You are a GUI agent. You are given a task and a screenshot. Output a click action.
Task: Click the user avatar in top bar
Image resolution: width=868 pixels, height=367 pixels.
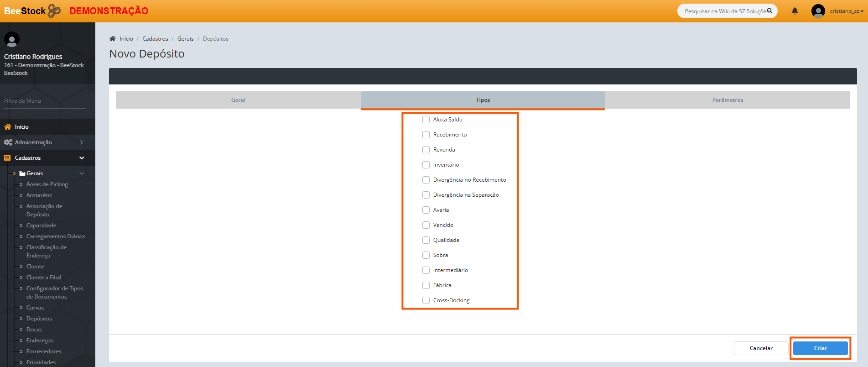tap(818, 11)
